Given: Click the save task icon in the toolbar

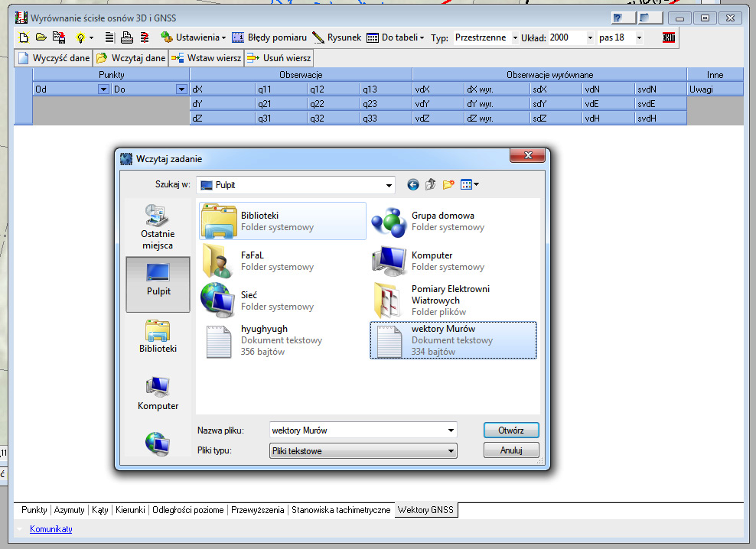Looking at the screenshot, I should (59, 37).
